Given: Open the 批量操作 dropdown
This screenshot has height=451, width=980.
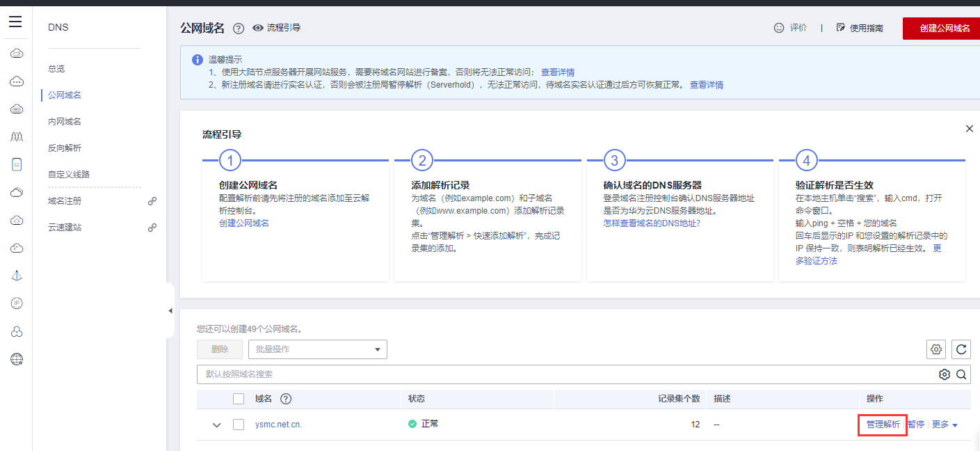Looking at the screenshot, I should pyautogui.click(x=317, y=349).
